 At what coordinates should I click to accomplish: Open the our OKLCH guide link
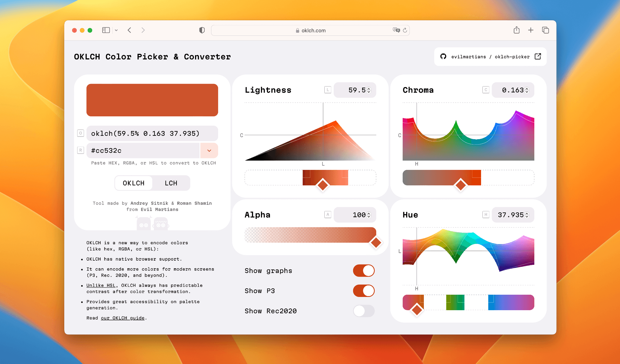(123, 318)
